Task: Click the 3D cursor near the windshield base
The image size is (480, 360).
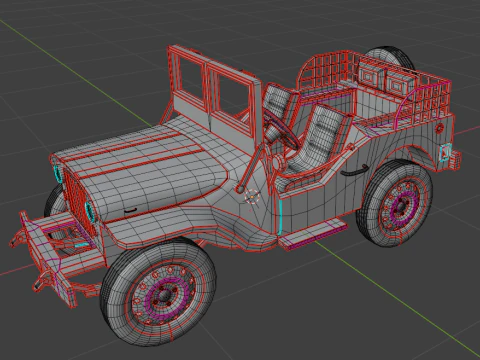Action: [x=252, y=197]
